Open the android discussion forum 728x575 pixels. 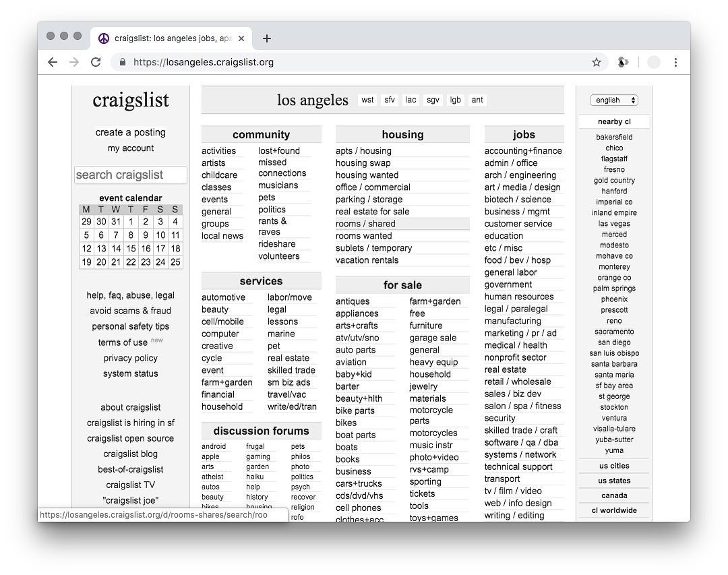pos(214,446)
